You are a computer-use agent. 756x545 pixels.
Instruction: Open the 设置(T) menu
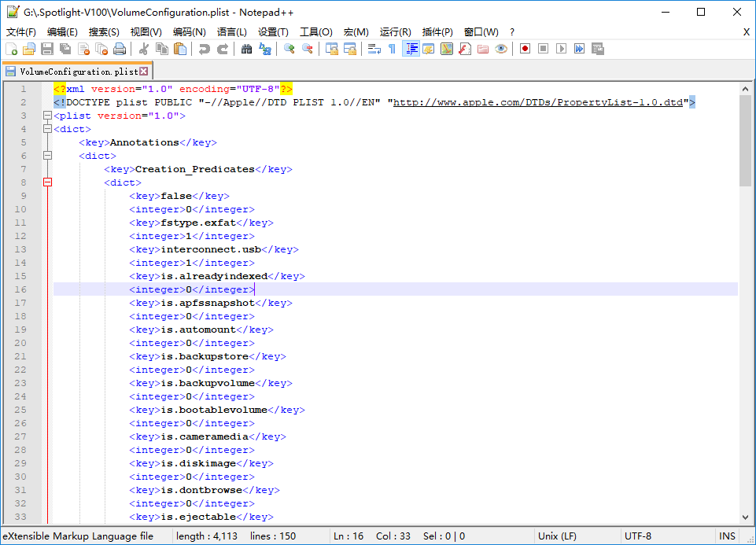coord(274,31)
